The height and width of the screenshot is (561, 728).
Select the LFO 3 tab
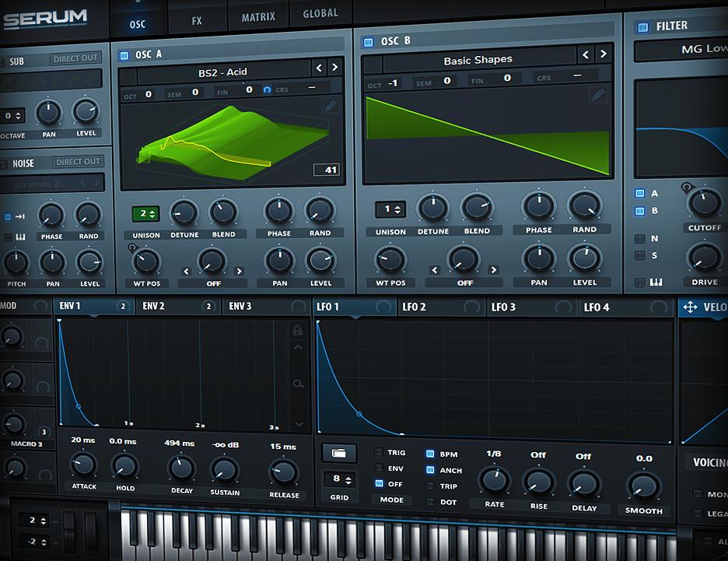coord(531,307)
